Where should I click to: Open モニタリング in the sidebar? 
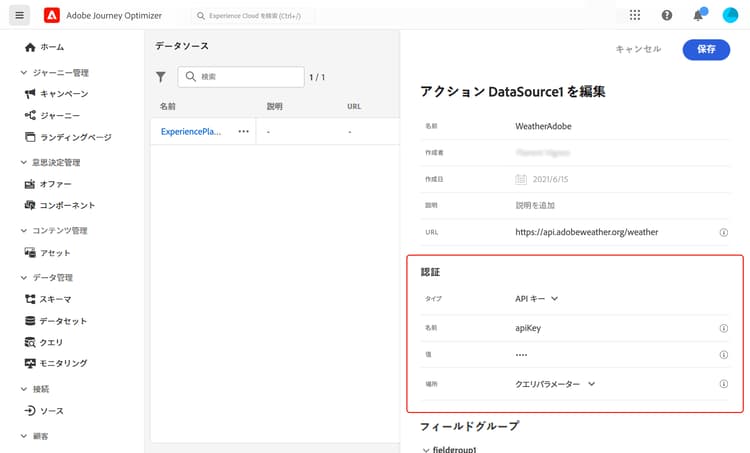click(56, 364)
